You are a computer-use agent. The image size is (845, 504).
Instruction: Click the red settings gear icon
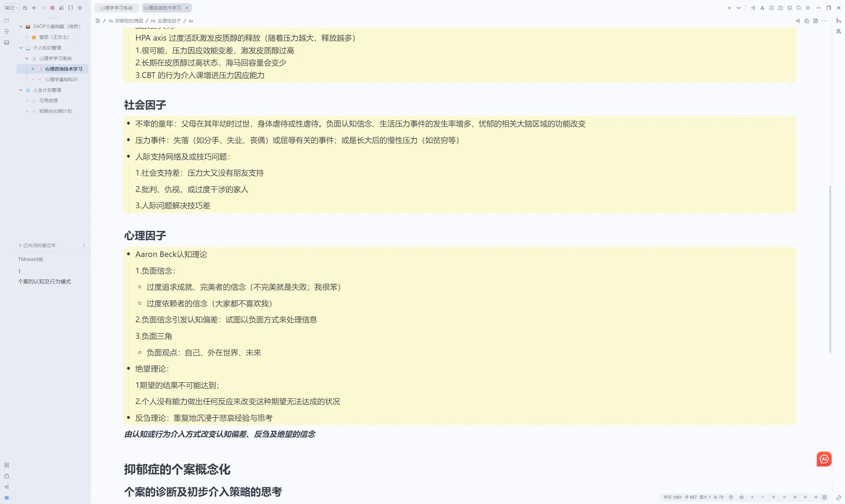tap(53, 8)
